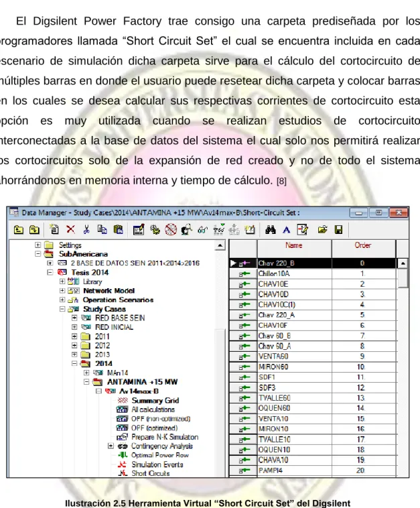Select the 2011 folder in tree
Screen dimensions: 420x508
click(102, 336)
